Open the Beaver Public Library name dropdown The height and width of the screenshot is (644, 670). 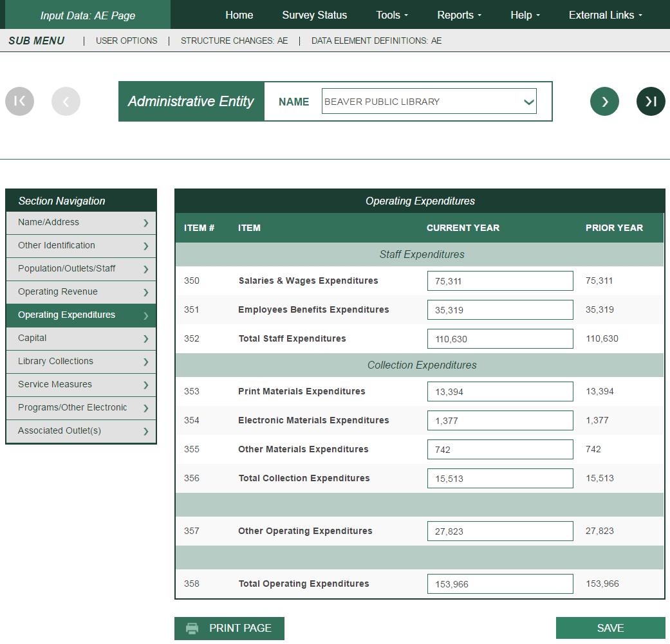point(429,102)
